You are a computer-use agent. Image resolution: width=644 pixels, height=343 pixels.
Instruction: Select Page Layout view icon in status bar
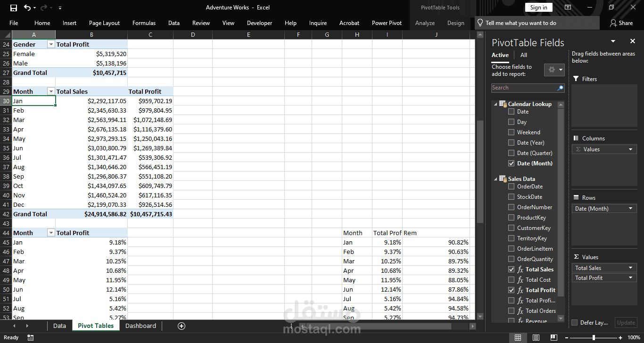pos(536,337)
